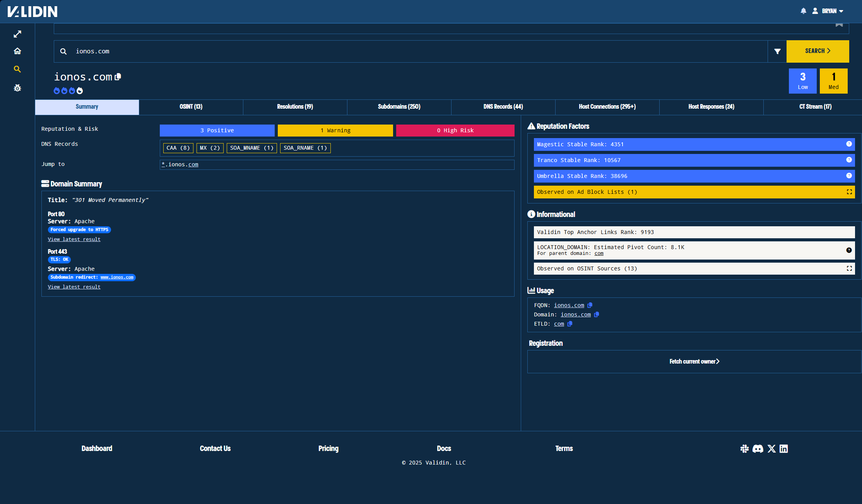Open the BRYAN user menu
The image size is (862, 504).
[x=828, y=11]
